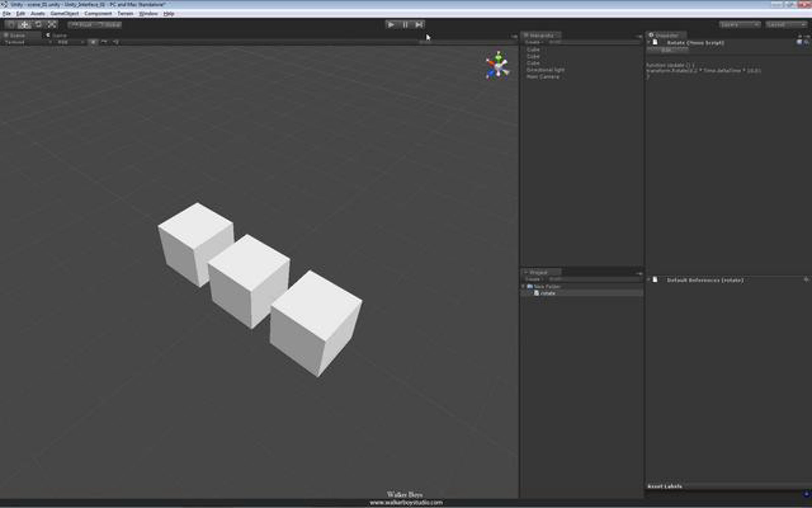Select the Hand view tool
The height and width of the screenshot is (508, 812).
click(x=11, y=24)
